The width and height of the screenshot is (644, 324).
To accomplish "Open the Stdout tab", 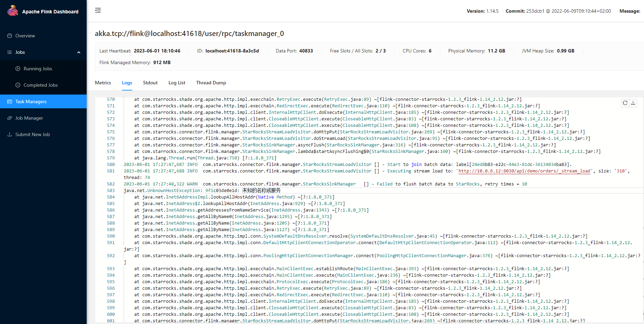I will pos(150,83).
